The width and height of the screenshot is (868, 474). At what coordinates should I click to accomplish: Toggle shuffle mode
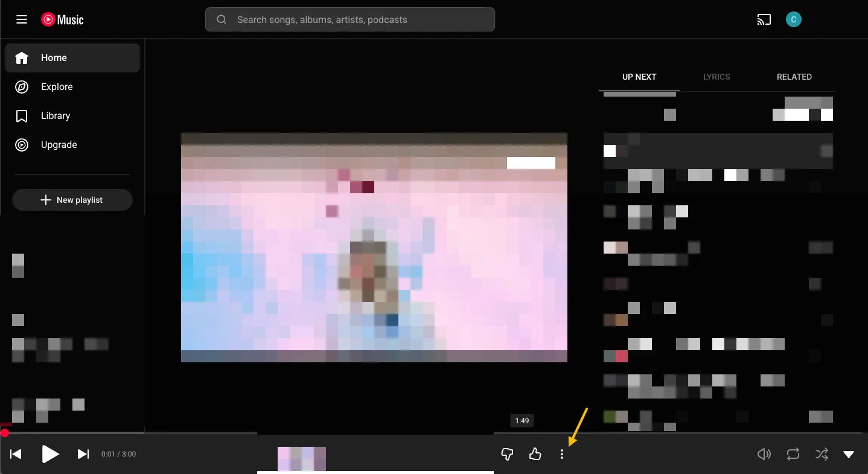(822, 454)
